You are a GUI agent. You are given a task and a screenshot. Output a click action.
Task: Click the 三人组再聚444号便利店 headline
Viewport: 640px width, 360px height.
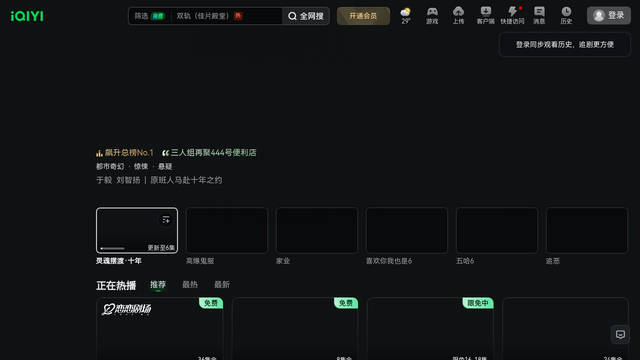coord(209,153)
